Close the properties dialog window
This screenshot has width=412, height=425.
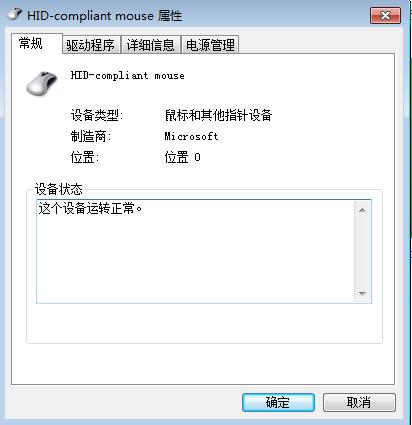pyautogui.click(x=385, y=15)
